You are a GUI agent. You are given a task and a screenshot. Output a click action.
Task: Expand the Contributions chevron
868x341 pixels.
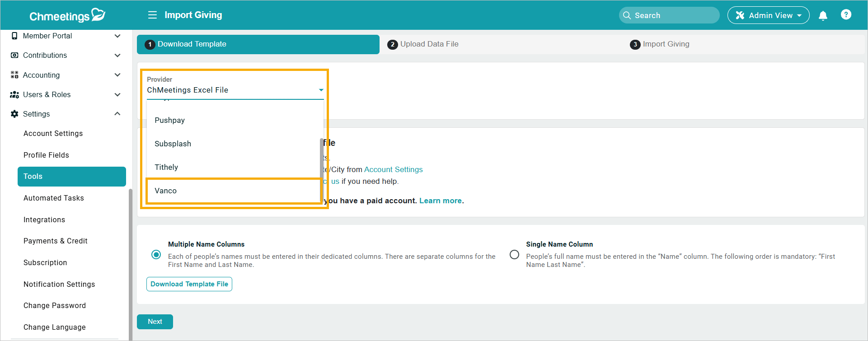(x=117, y=55)
